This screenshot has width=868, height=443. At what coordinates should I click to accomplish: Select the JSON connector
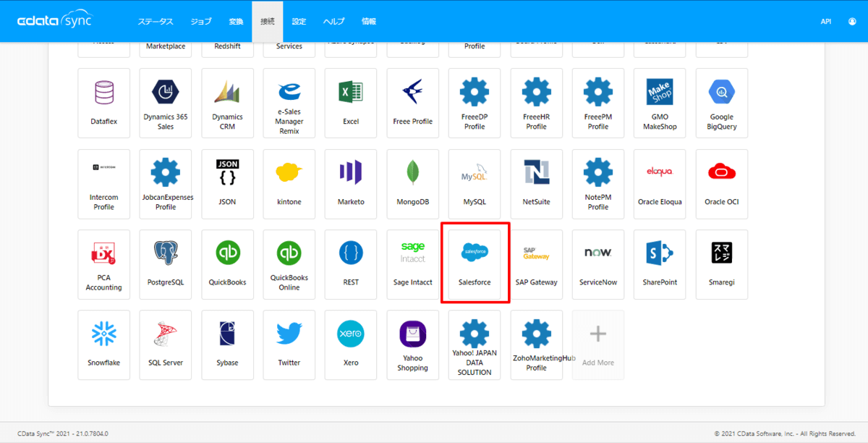pos(228,184)
